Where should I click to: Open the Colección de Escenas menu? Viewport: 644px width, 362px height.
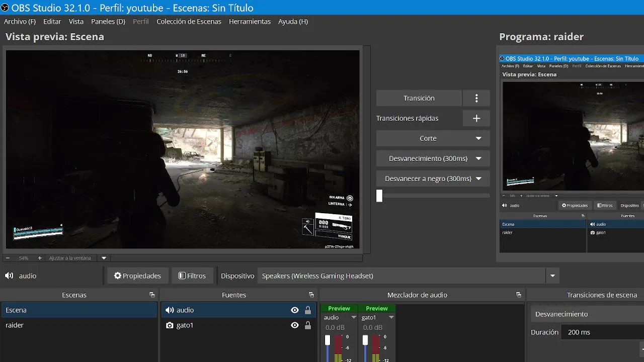point(189,22)
